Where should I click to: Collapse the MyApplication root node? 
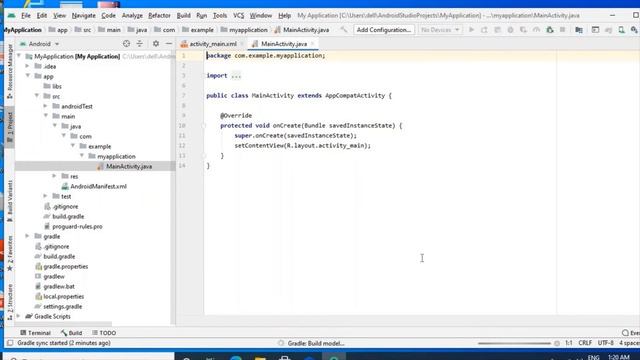[x=19, y=56]
